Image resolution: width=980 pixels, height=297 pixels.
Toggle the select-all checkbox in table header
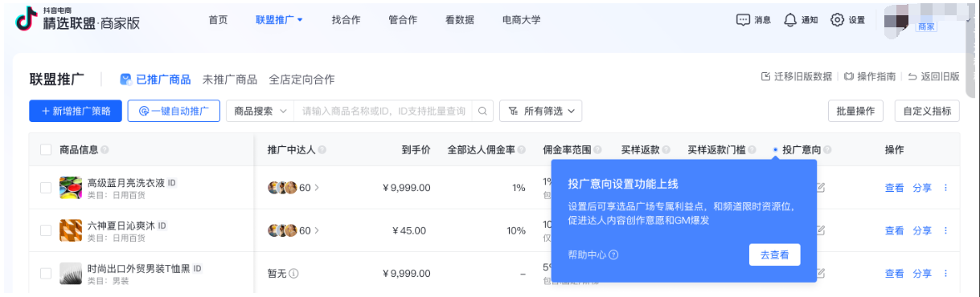[x=45, y=150]
